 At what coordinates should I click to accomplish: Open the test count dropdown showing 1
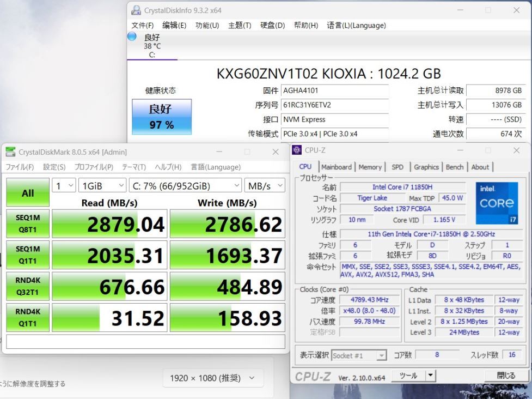[64, 186]
